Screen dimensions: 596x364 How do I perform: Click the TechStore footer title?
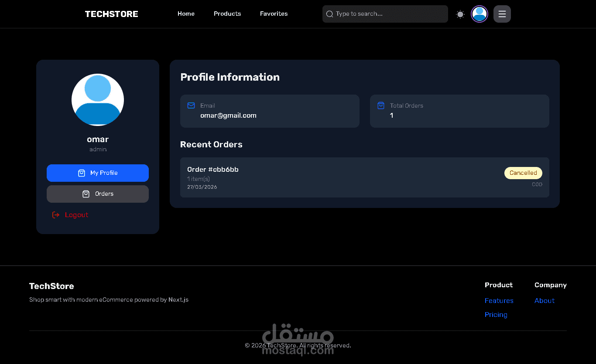pos(51,286)
